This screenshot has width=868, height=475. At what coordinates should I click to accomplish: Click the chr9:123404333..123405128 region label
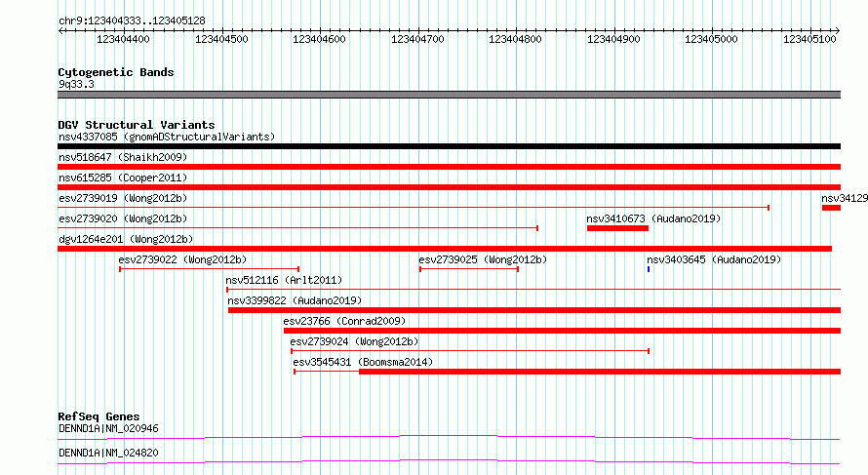tap(132, 20)
